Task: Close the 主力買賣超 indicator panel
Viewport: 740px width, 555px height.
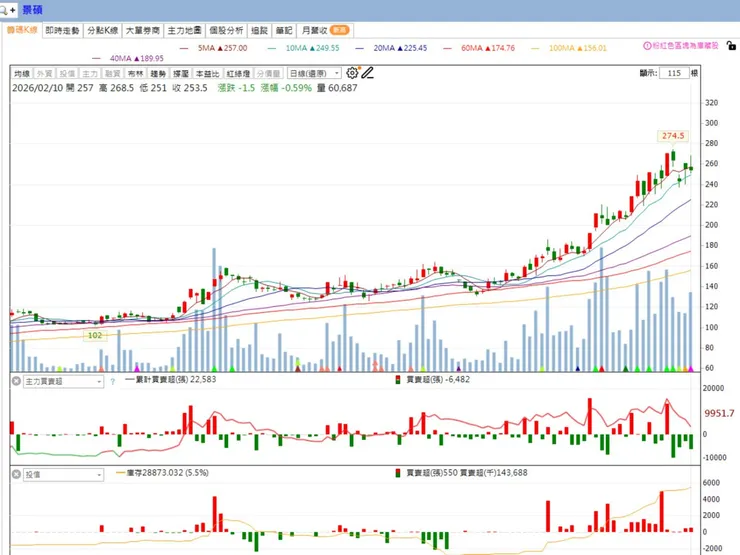Action: (x=16, y=381)
